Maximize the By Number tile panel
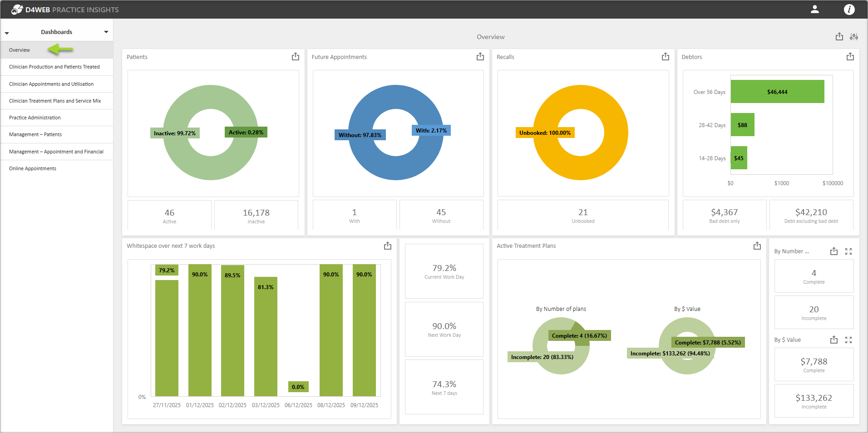868x433 pixels. point(848,251)
